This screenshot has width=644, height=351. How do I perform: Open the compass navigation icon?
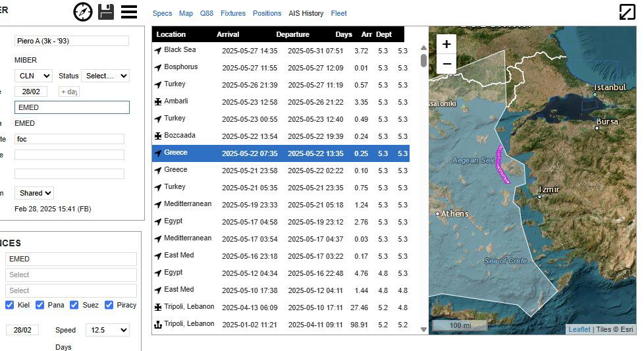(x=83, y=12)
